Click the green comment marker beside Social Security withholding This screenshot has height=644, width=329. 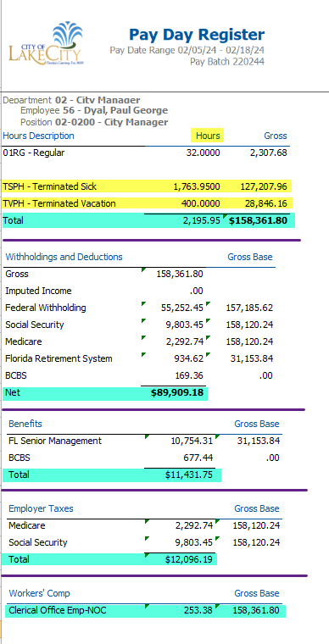pyautogui.click(x=144, y=320)
